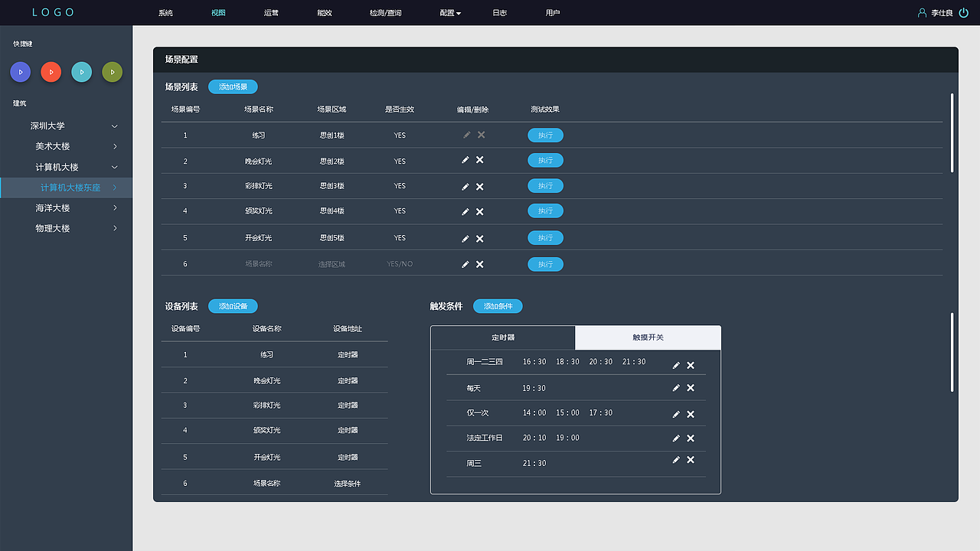This screenshot has height=551, width=980.
Task: Select the red quick-key shortcut icon
Action: (x=51, y=71)
